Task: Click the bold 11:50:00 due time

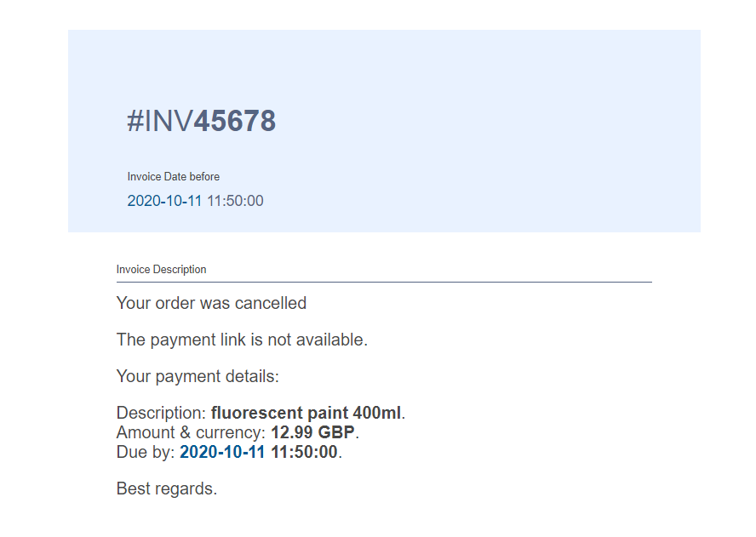Action: [304, 452]
